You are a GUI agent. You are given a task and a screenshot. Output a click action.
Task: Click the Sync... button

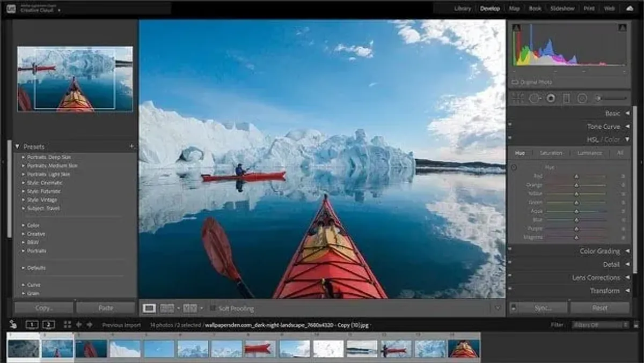point(543,308)
